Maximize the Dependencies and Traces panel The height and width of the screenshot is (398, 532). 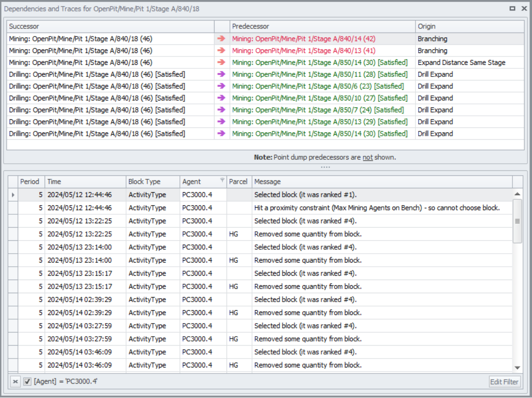512,8
